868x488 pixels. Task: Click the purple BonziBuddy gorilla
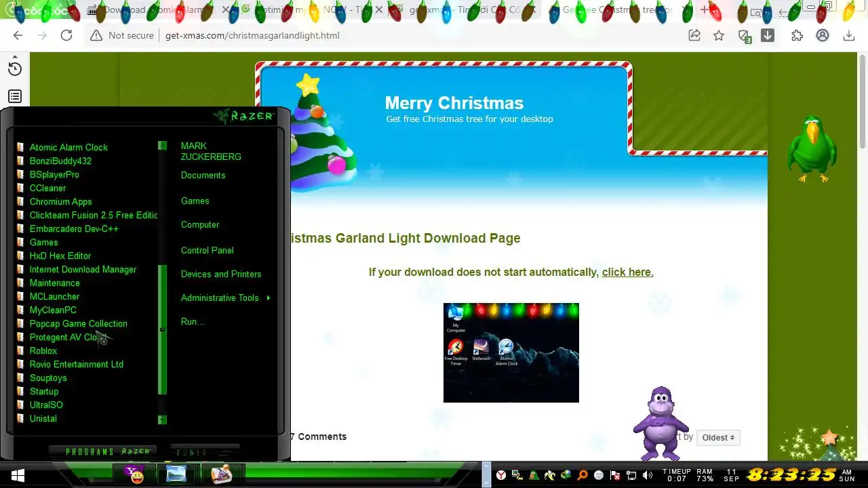click(x=660, y=423)
